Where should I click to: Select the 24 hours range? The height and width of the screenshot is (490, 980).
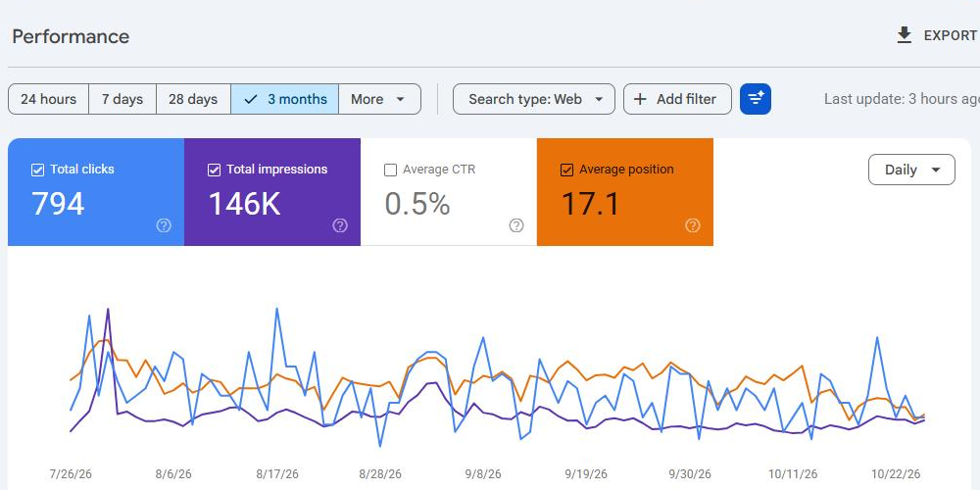[x=48, y=99]
